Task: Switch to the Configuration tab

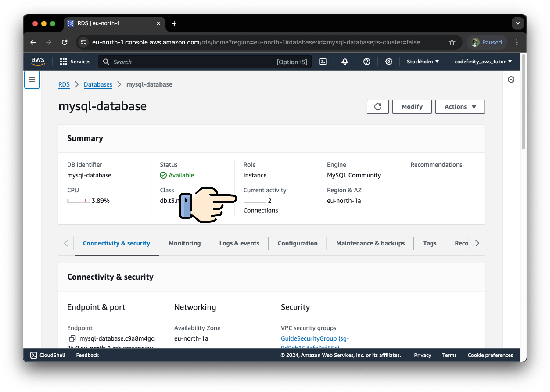Action: click(297, 243)
